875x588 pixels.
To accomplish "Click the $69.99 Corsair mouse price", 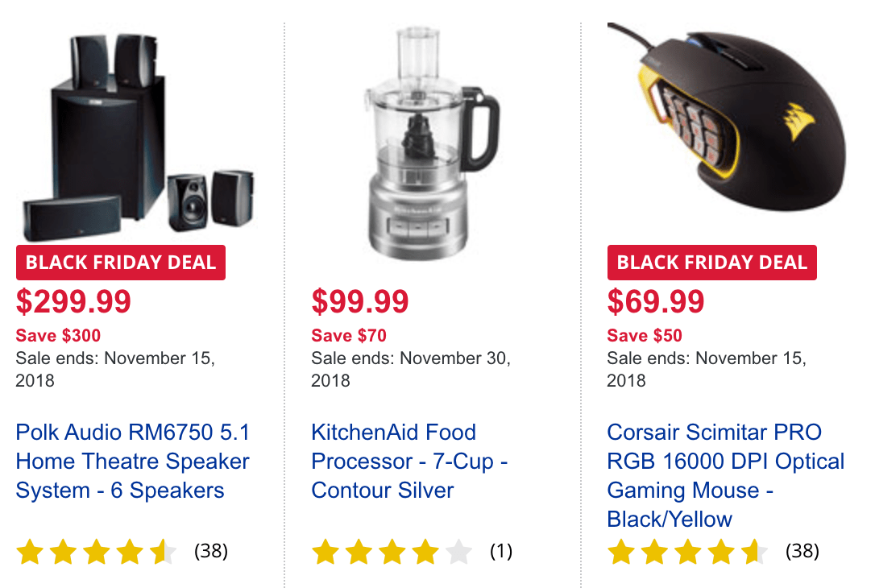I will 656,302.
